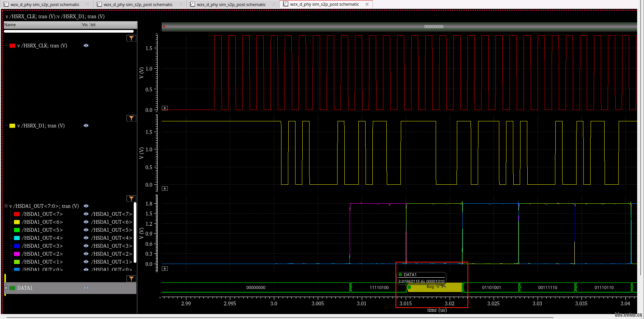
Task: Close the first schematic tab
Action: (88, 4)
